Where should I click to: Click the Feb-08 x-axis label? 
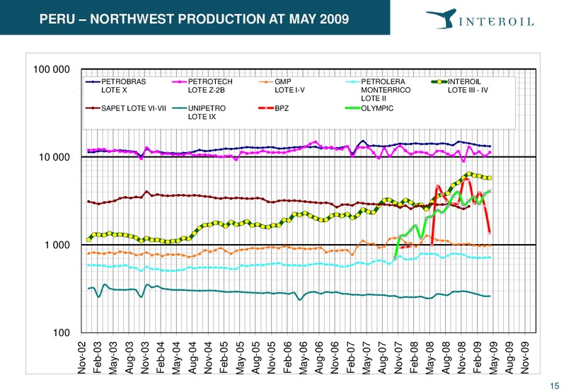pyautogui.click(x=415, y=358)
